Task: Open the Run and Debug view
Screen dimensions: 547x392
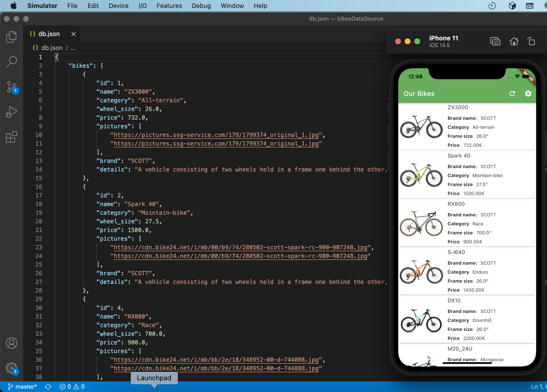Action: (x=11, y=112)
